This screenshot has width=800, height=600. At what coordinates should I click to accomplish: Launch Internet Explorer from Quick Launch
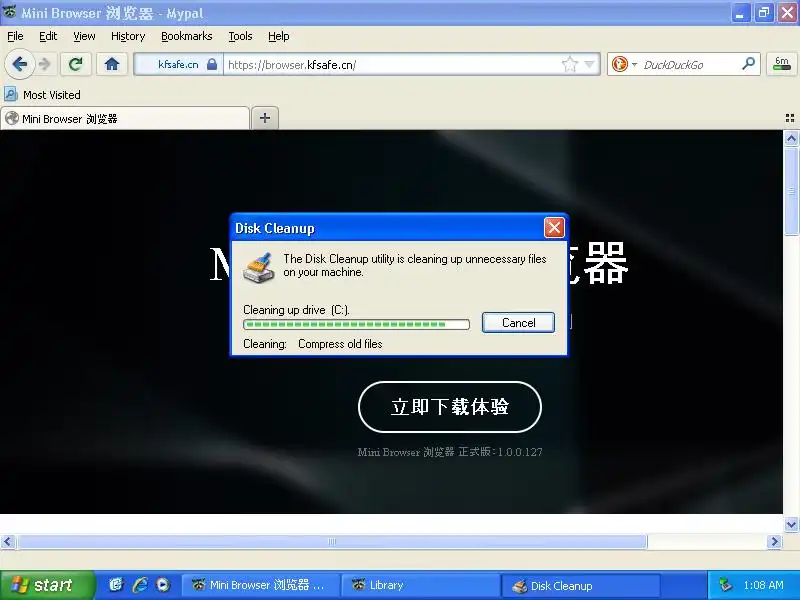(140, 585)
